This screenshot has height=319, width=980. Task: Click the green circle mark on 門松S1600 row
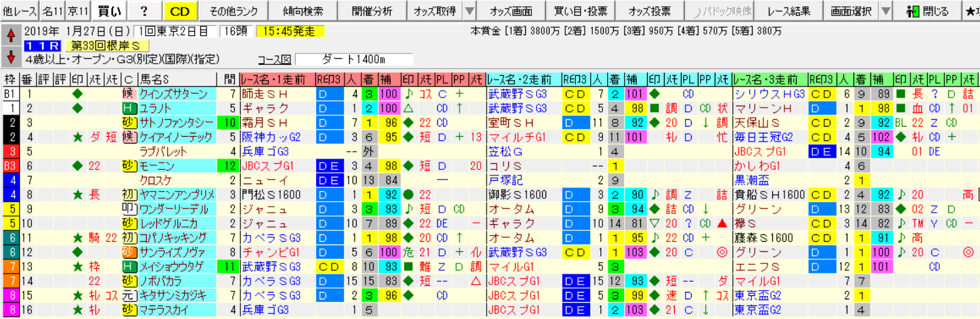click(x=409, y=194)
